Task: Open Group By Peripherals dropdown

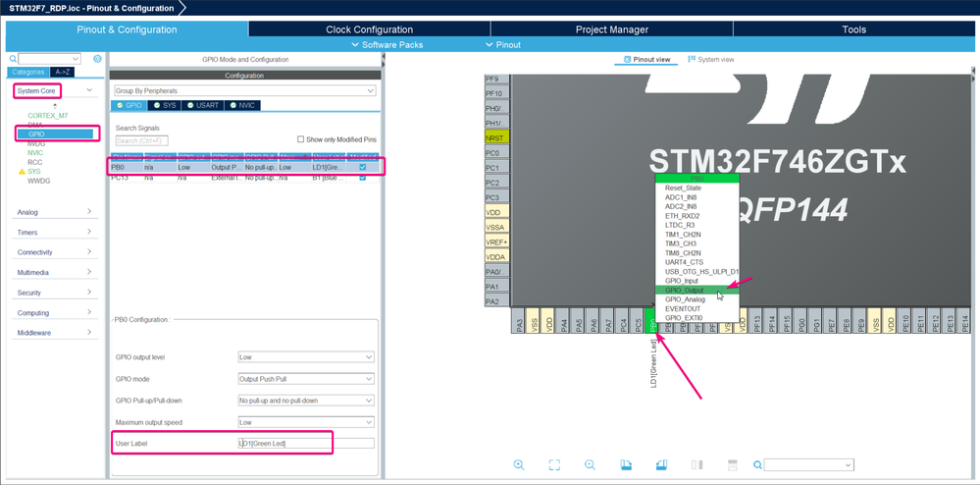Action: 244,90
